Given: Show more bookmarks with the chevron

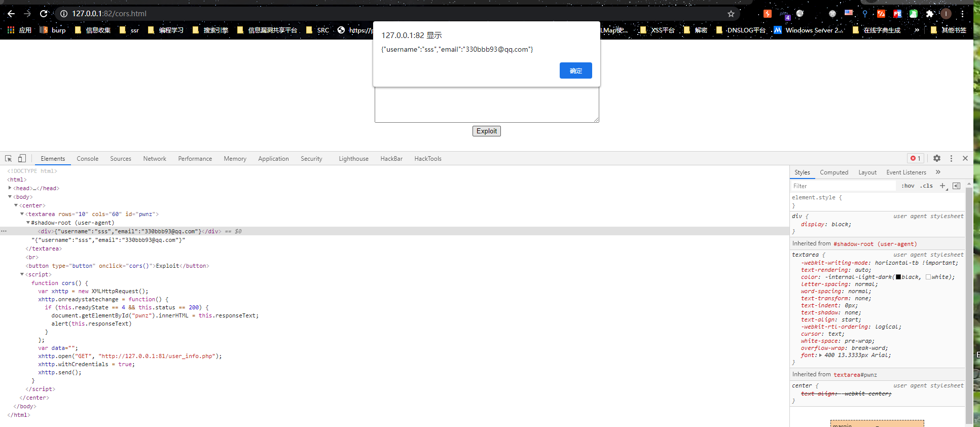Looking at the screenshot, I should click(x=917, y=30).
